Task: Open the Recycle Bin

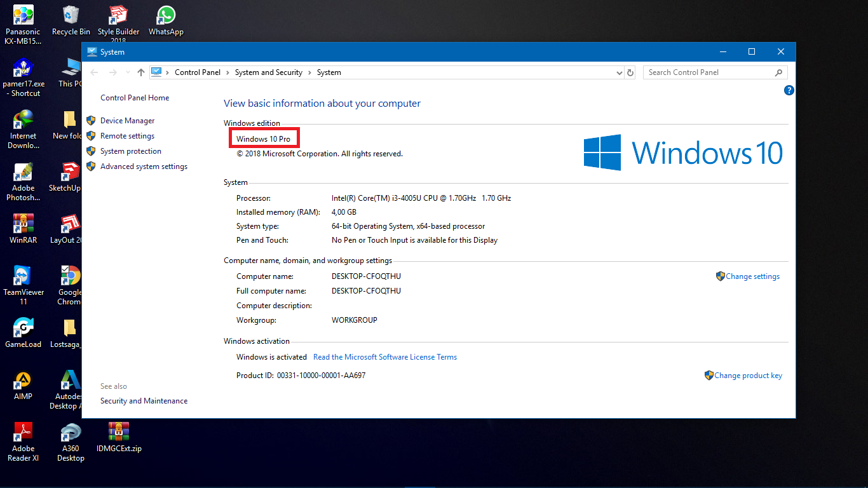Action: [70, 15]
